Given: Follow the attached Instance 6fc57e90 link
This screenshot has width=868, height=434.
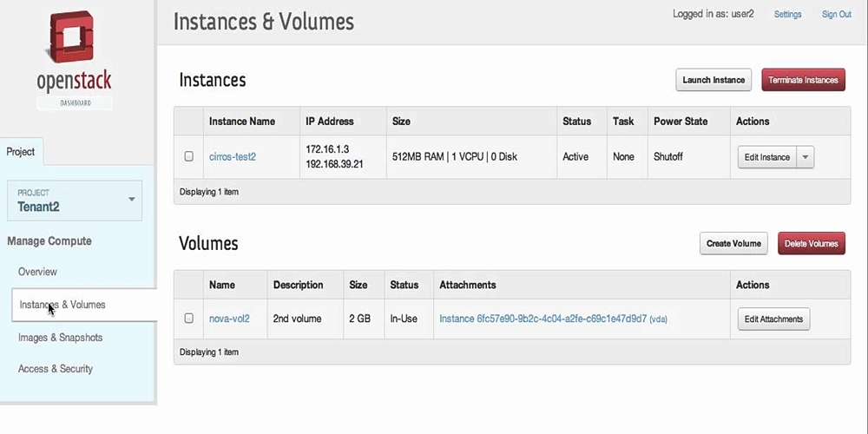Looking at the screenshot, I should 542,319.
